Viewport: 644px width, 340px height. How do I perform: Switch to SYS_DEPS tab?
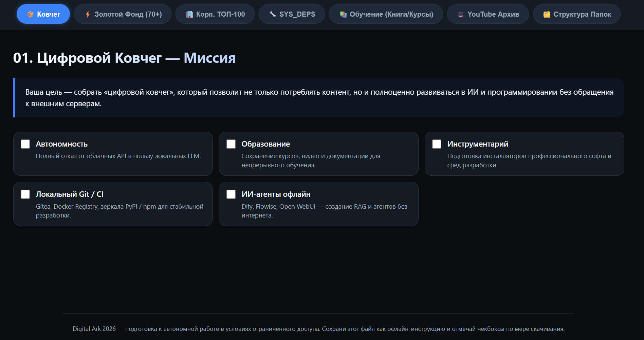pos(292,14)
